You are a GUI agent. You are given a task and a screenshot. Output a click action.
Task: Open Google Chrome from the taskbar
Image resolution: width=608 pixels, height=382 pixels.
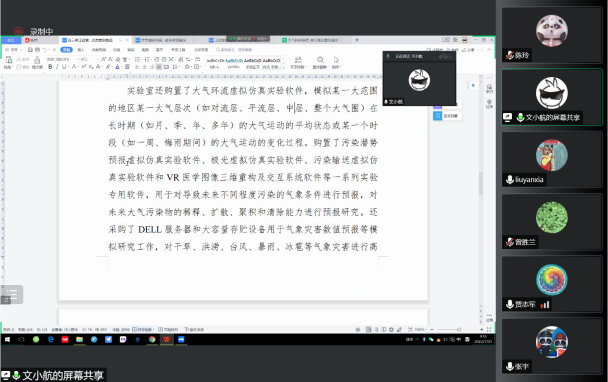coord(152,339)
